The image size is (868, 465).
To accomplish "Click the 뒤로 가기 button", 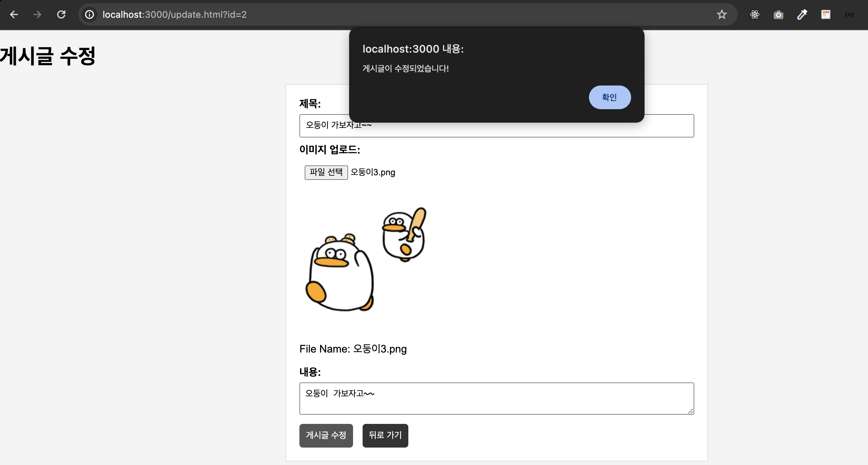I will pos(385,435).
